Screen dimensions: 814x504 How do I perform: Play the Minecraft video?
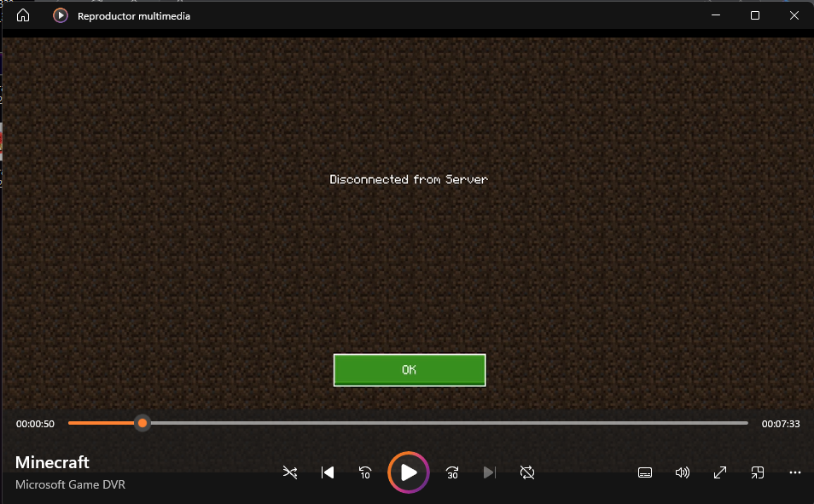coord(409,472)
